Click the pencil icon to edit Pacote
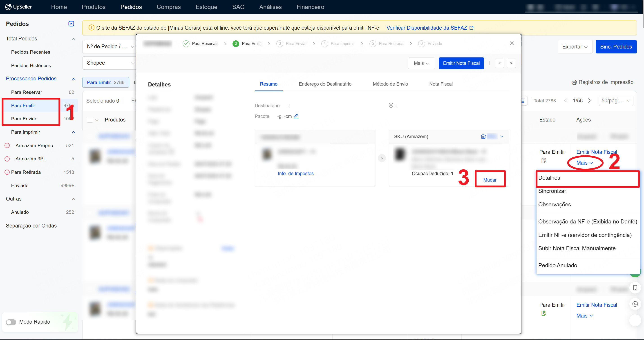The image size is (644, 340). click(296, 116)
